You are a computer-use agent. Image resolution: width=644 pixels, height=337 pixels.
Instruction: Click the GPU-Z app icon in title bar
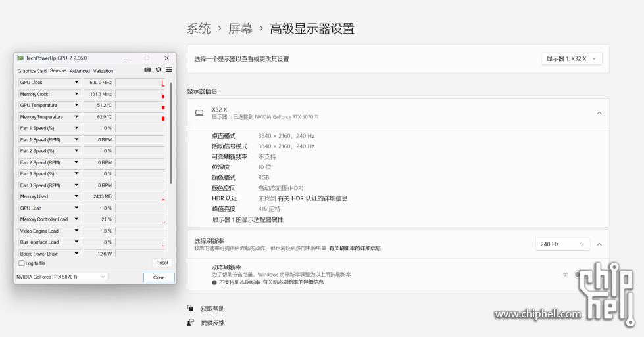click(20, 58)
